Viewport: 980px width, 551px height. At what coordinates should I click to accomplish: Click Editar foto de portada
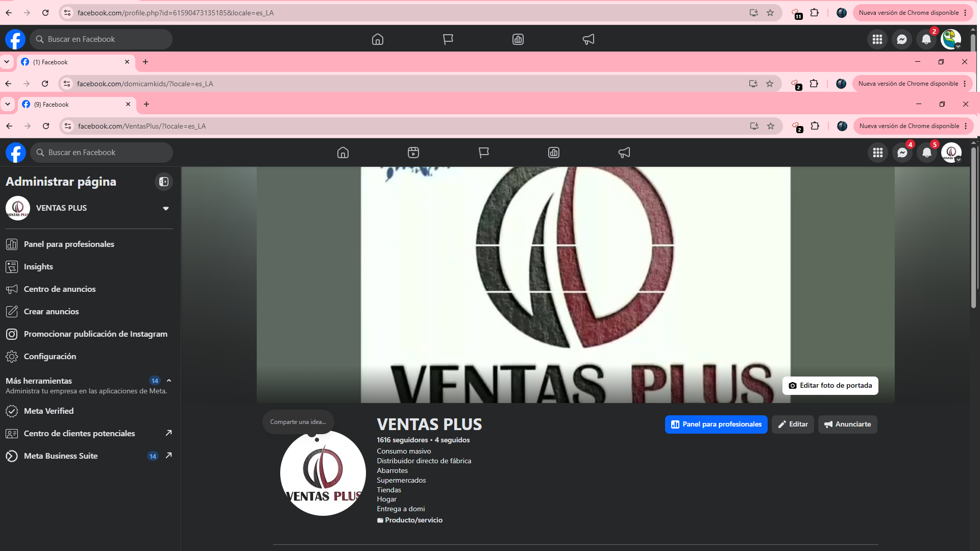click(x=830, y=386)
